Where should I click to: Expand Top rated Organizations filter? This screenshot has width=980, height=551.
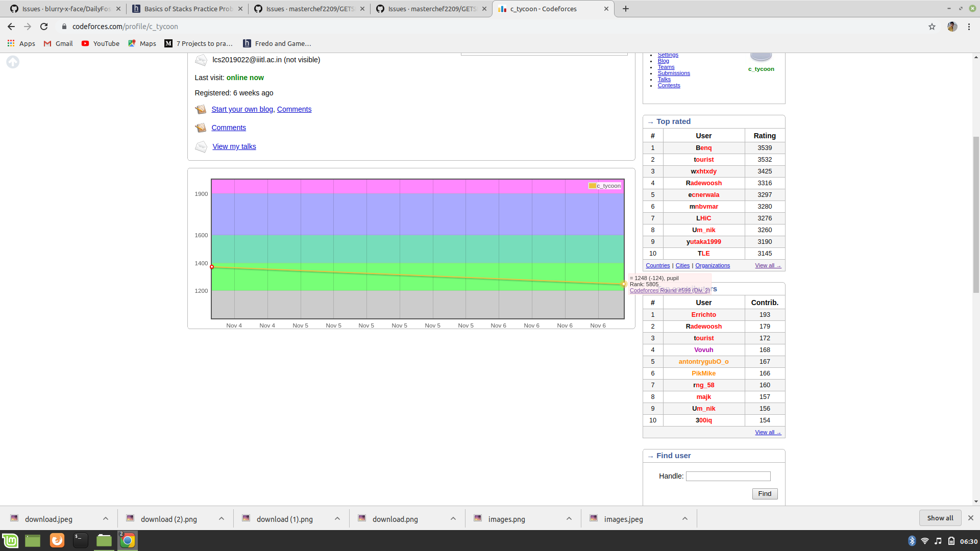click(x=712, y=265)
